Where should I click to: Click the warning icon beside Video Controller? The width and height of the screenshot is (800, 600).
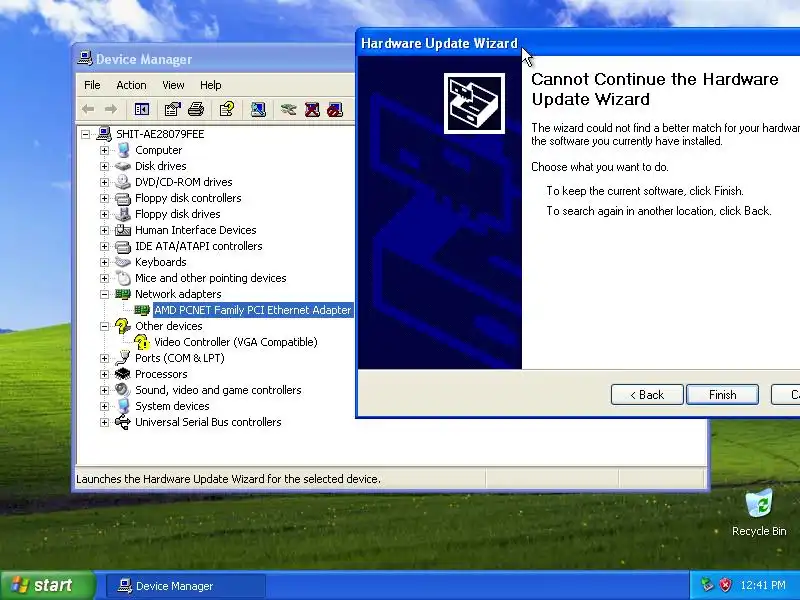[x=141, y=342]
